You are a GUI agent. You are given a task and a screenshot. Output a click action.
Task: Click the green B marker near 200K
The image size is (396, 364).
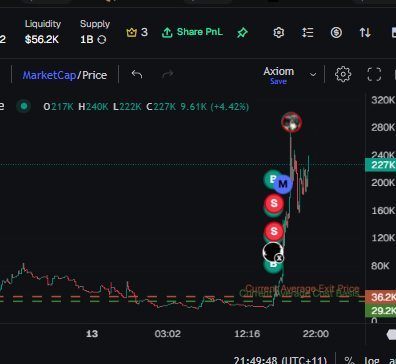click(x=271, y=179)
